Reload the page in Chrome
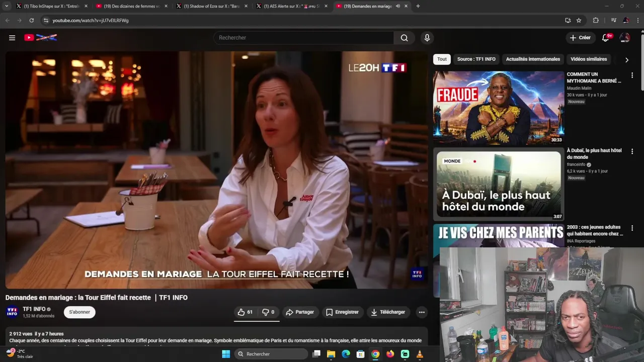Image resolution: width=644 pixels, height=362 pixels. pyautogui.click(x=31, y=20)
